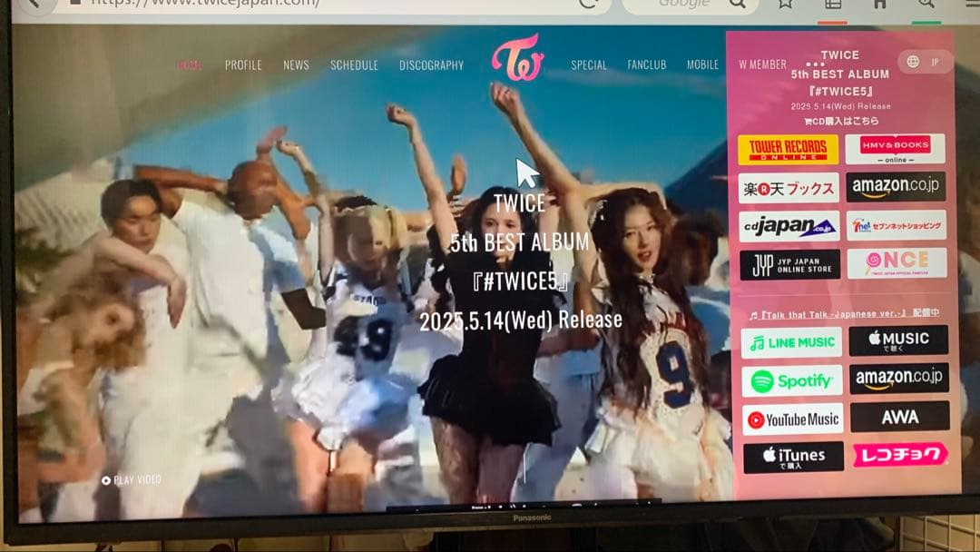Open the Apple Music badge

pyautogui.click(x=898, y=340)
